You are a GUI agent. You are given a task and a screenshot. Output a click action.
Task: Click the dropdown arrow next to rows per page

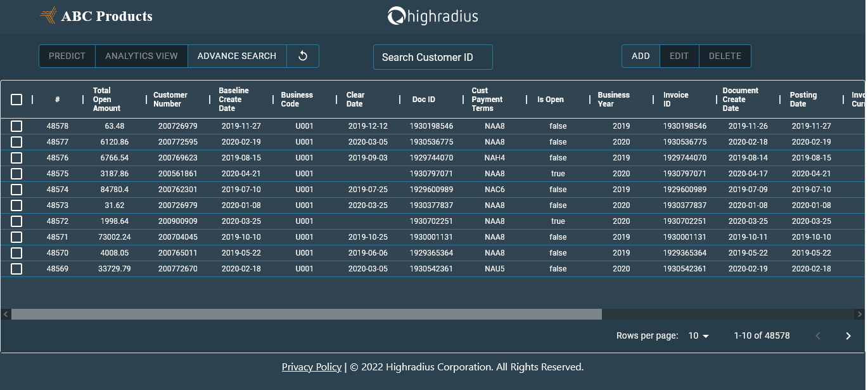point(706,335)
